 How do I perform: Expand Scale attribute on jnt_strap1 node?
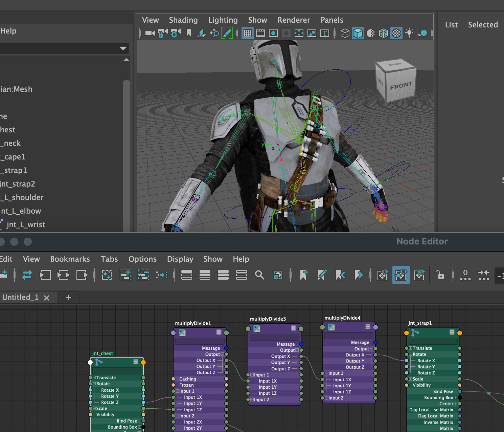pyautogui.click(x=411, y=379)
